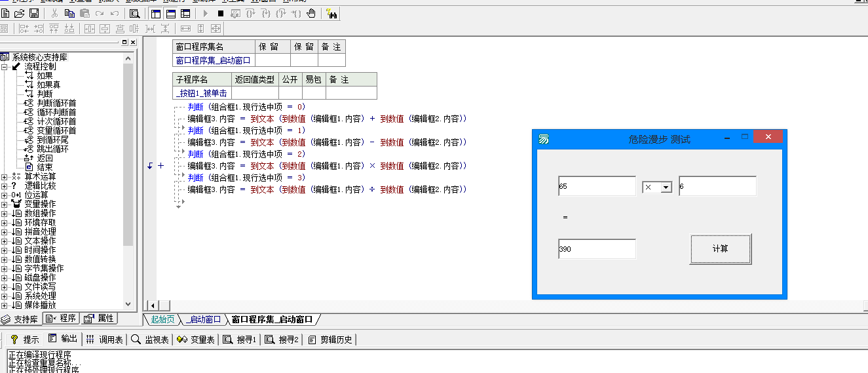Screen dimensions: 868x373
Task: Collapse the 流程控制 tree node
Action: (x=5, y=66)
